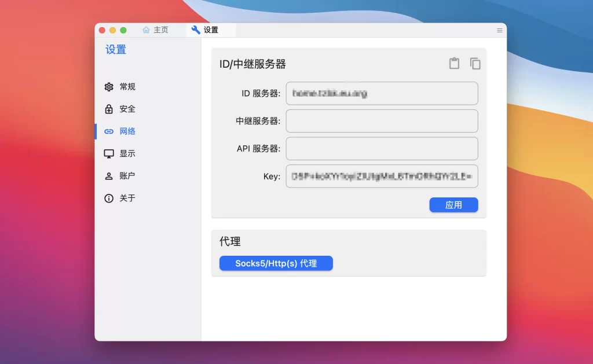The image size is (593, 364).
Task: Open the home icon on 主页 tab
Action: coord(146,30)
